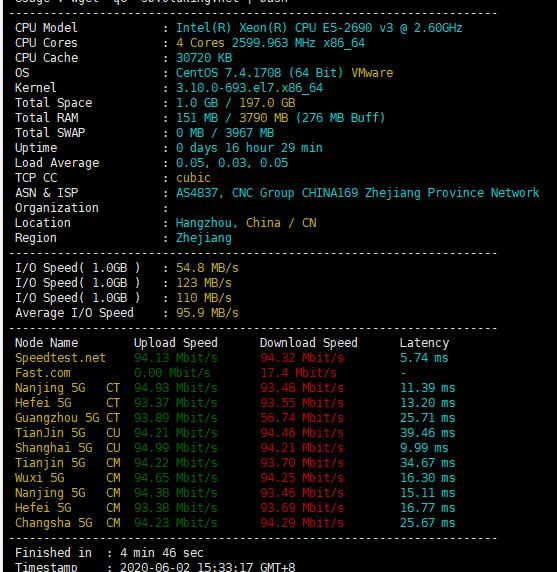Click the Latency column header
Viewport: 557px width, 572px height.
click(x=424, y=343)
